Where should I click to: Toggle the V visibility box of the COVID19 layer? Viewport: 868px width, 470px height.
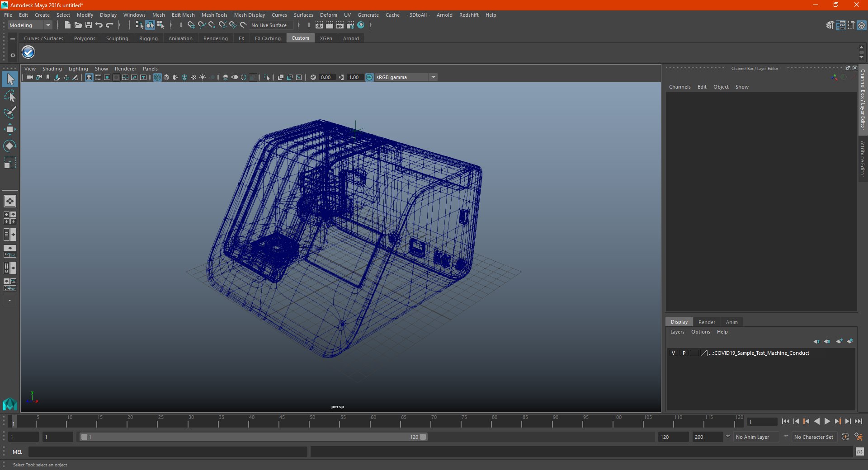coord(673,353)
